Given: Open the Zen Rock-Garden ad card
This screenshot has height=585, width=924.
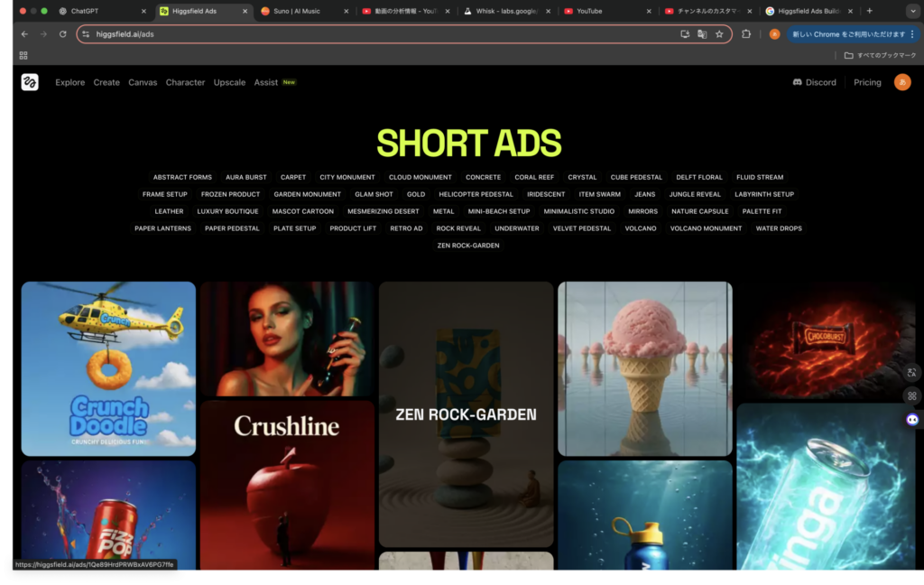Looking at the screenshot, I should tap(467, 414).
